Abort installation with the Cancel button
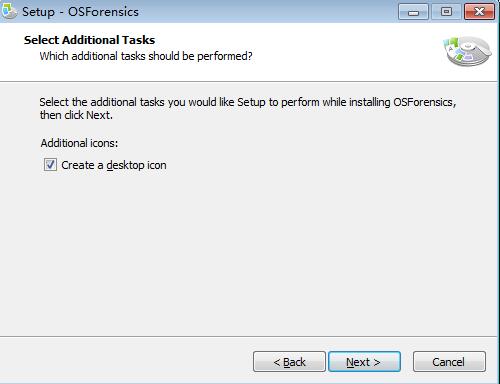Screen dimensions: 500x384 tap(449, 362)
